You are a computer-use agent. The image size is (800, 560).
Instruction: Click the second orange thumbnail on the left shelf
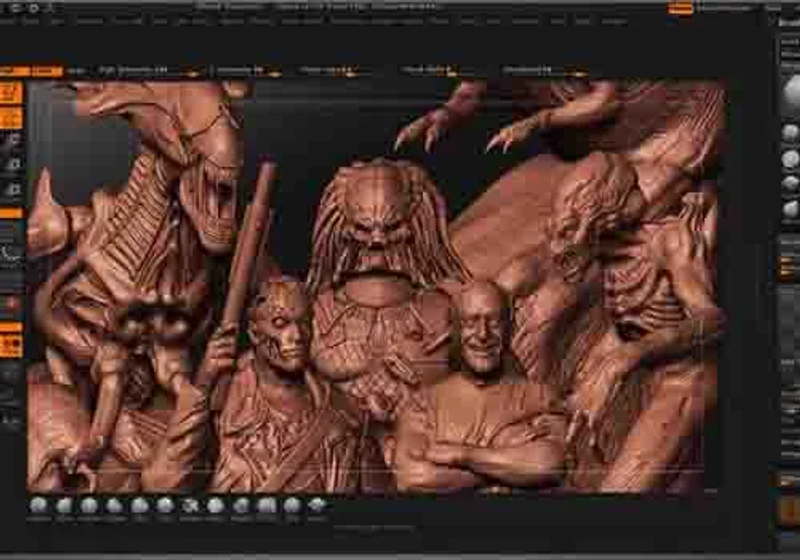[x=11, y=118]
